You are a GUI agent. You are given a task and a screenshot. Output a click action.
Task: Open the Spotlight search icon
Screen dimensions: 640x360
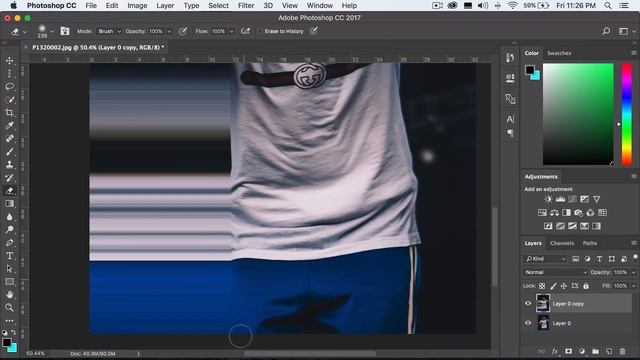coord(608,6)
